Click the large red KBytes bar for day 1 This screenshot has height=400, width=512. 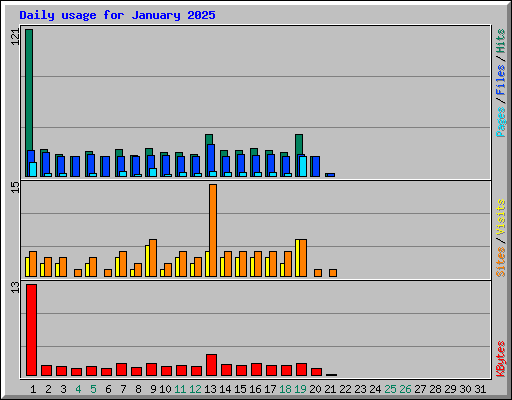[31, 330]
